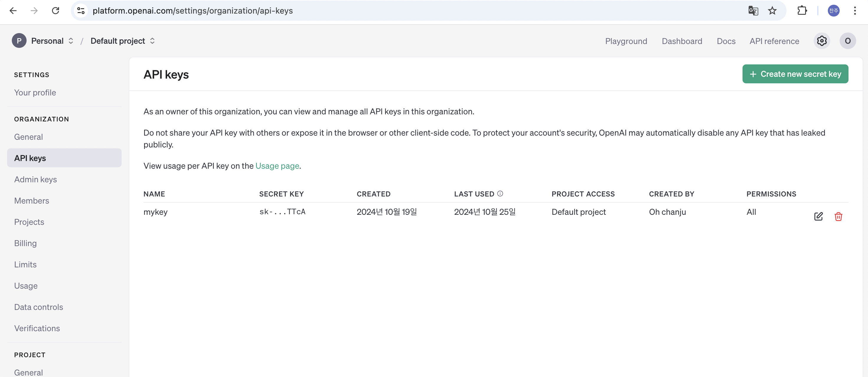The image size is (868, 377).
Task: Click Create new secret key button
Action: (x=795, y=74)
